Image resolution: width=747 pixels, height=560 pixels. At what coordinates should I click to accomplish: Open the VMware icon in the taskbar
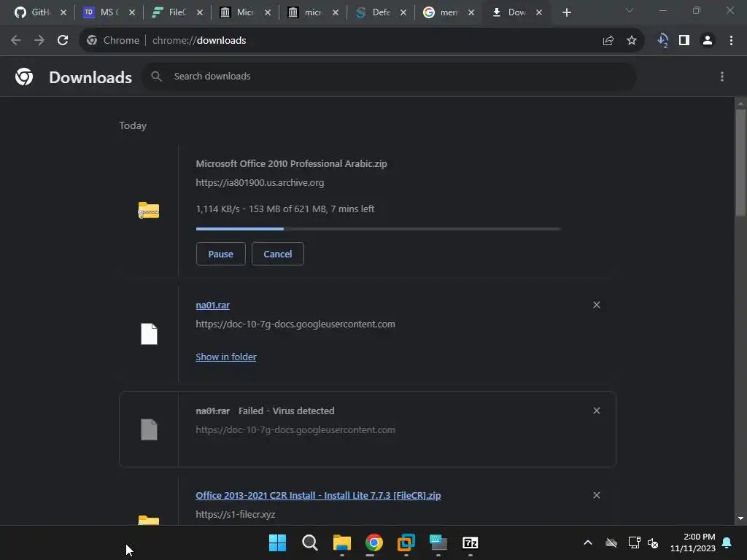point(406,542)
